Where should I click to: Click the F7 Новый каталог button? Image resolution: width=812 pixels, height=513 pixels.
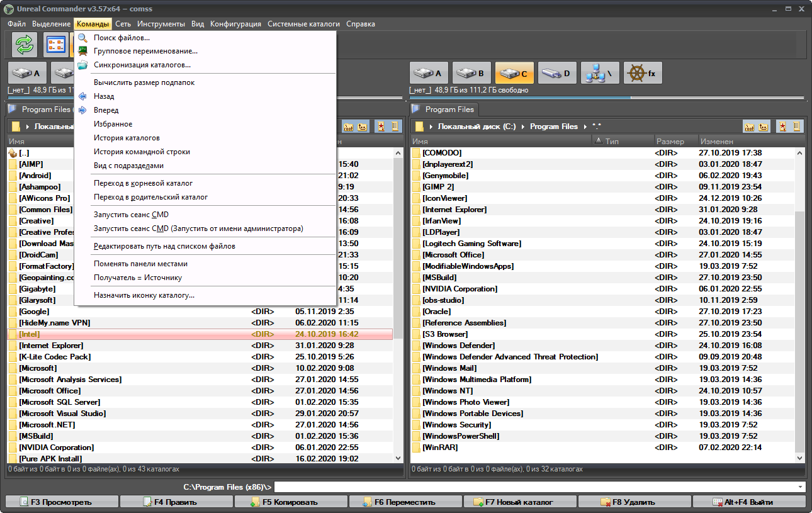coord(521,502)
